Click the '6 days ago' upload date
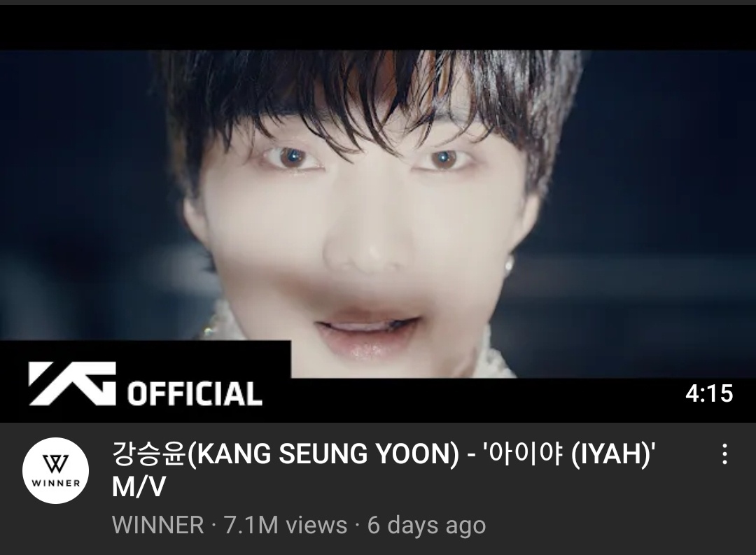This screenshot has width=756, height=555. (426, 525)
